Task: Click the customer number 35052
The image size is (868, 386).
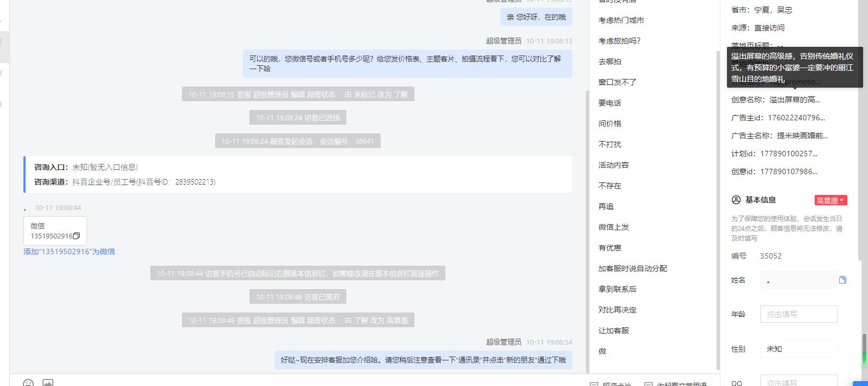Action: click(771, 256)
